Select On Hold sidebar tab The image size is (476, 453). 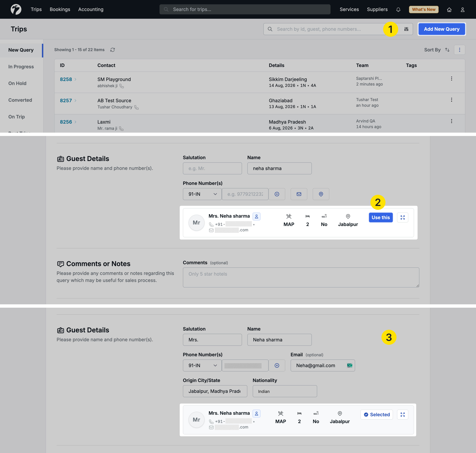[x=17, y=83]
